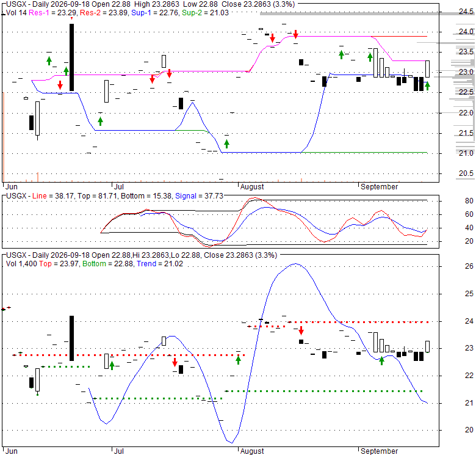The width and height of the screenshot is (476, 455).
Task: Click the red sell arrow above the tall black candle
Action: [x=71, y=18]
